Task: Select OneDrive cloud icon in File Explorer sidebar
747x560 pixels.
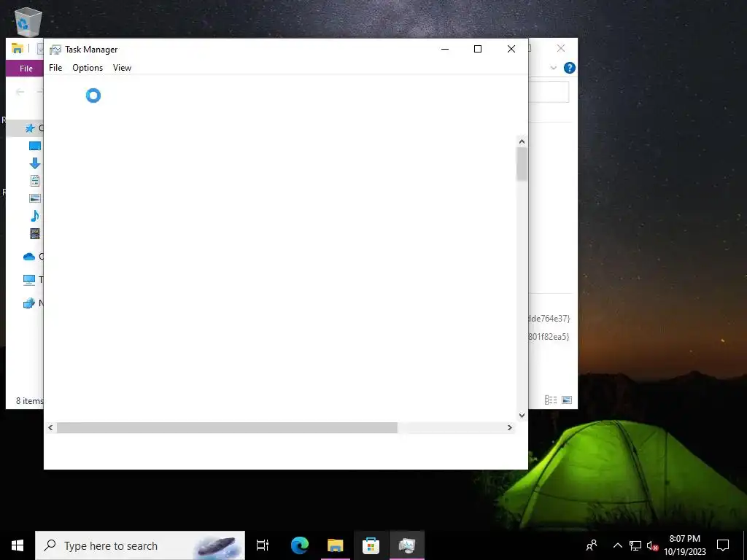Action: pos(29,257)
